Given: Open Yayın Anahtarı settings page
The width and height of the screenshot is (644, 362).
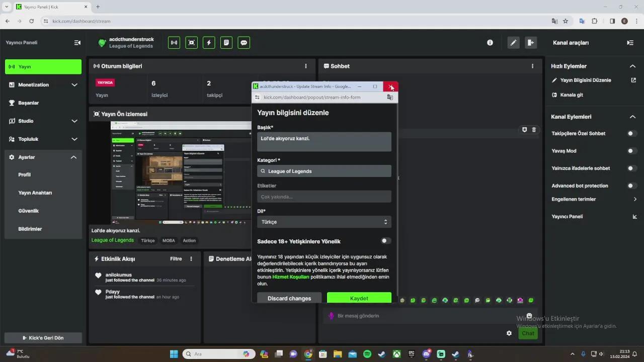Looking at the screenshot, I should [x=35, y=193].
